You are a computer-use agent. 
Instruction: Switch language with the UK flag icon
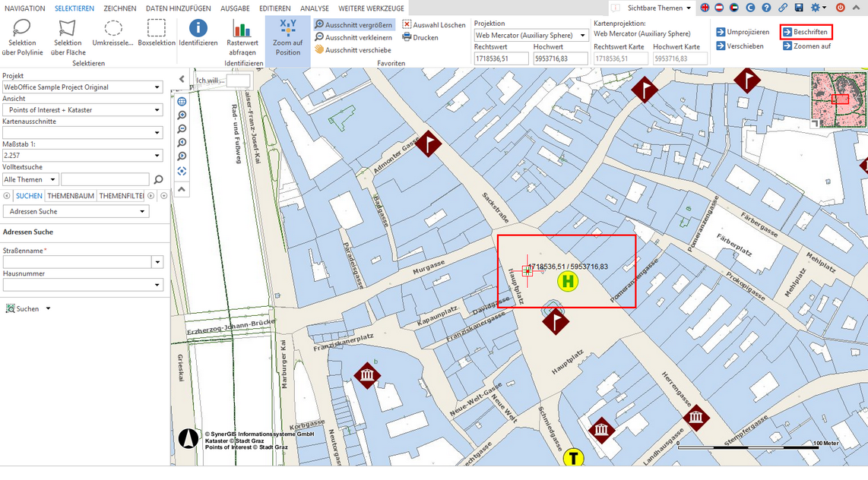(705, 8)
